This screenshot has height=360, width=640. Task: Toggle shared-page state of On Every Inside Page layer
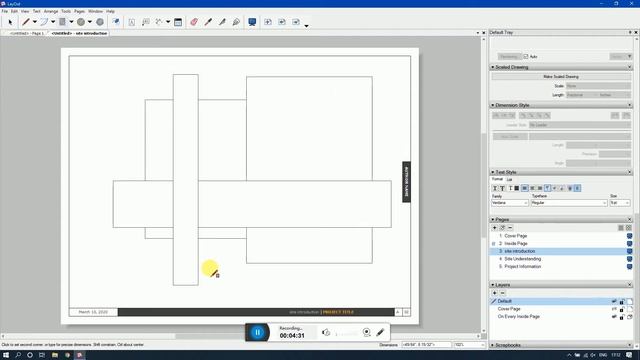click(x=630, y=317)
